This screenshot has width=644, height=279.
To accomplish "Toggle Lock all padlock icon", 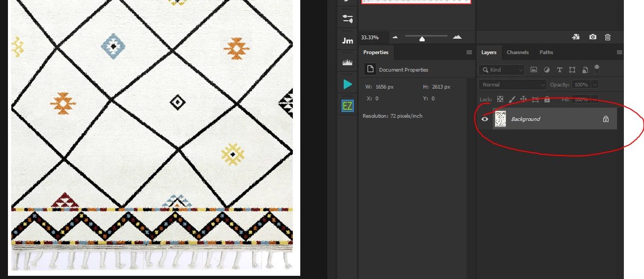I will point(547,99).
